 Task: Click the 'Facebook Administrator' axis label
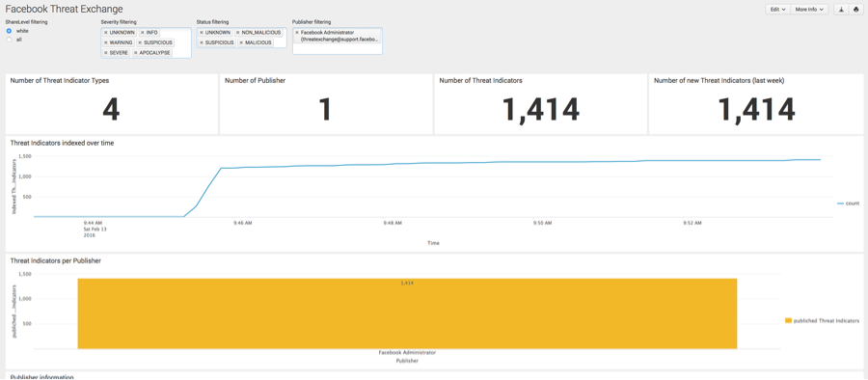[x=407, y=353]
